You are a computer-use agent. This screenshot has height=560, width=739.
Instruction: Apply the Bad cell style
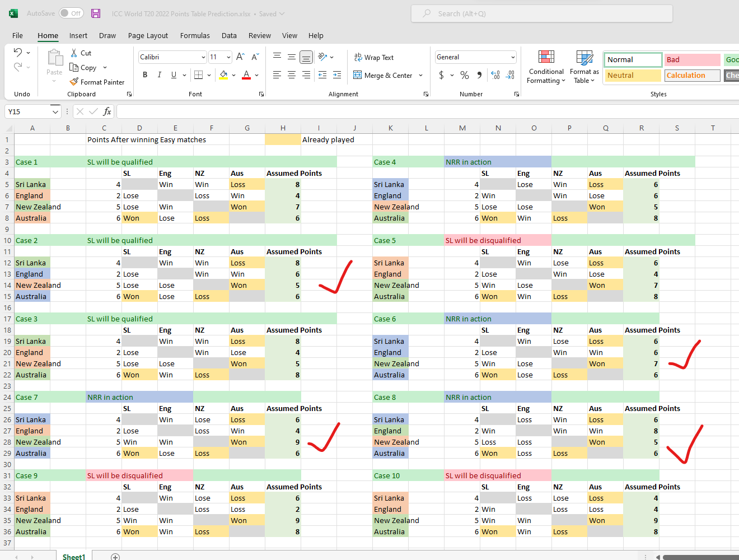[693, 59]
